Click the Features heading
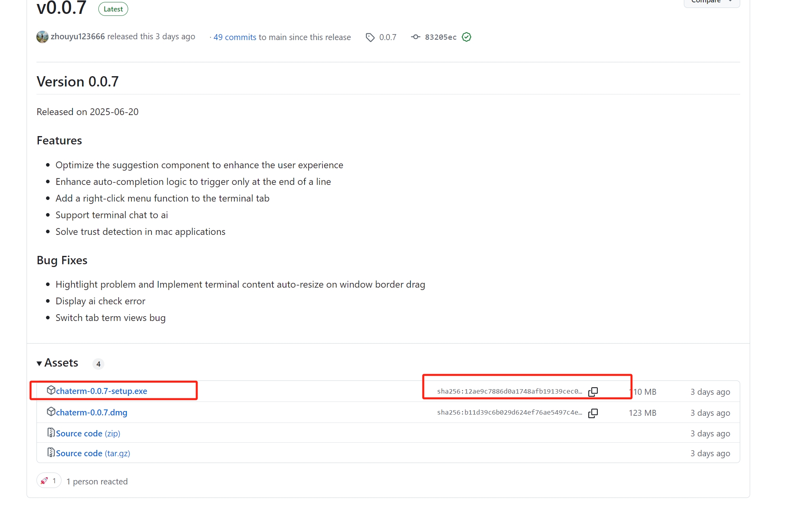Viewport: 812px width, 511px height. pyautogui.click(x=60, y=140)
